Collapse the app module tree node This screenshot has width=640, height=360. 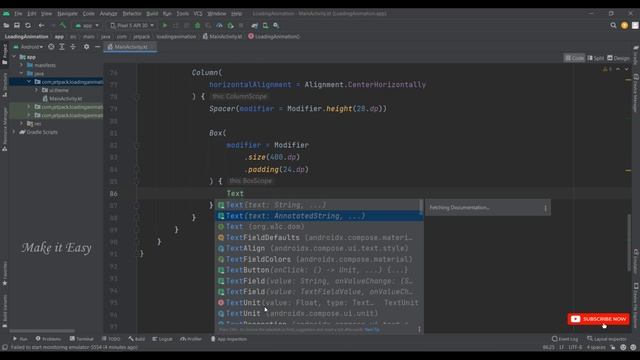(14, 57)
